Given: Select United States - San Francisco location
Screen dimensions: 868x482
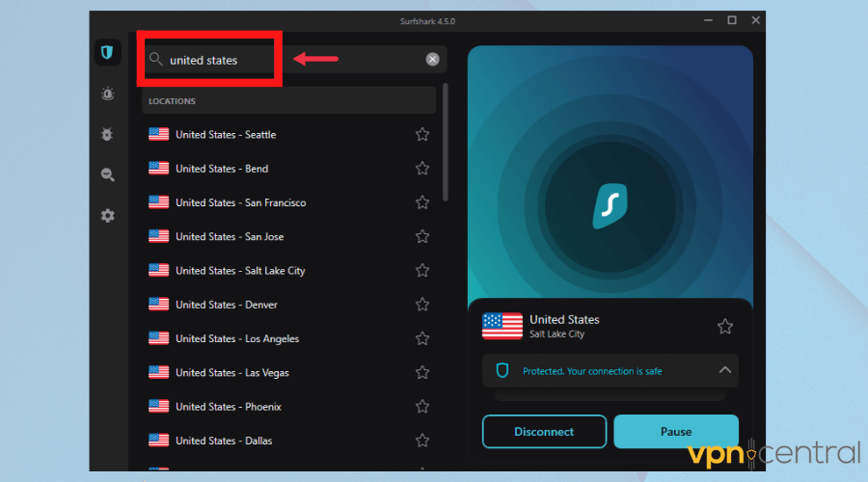Looking at the screenshot, I should [289, 202].
